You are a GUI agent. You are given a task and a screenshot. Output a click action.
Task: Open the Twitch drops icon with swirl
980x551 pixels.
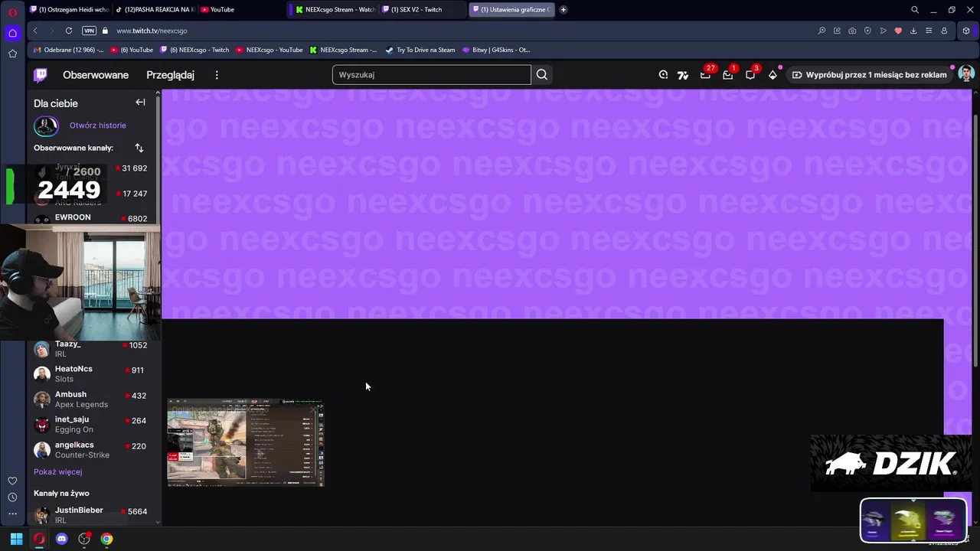[x=664, y=75]
